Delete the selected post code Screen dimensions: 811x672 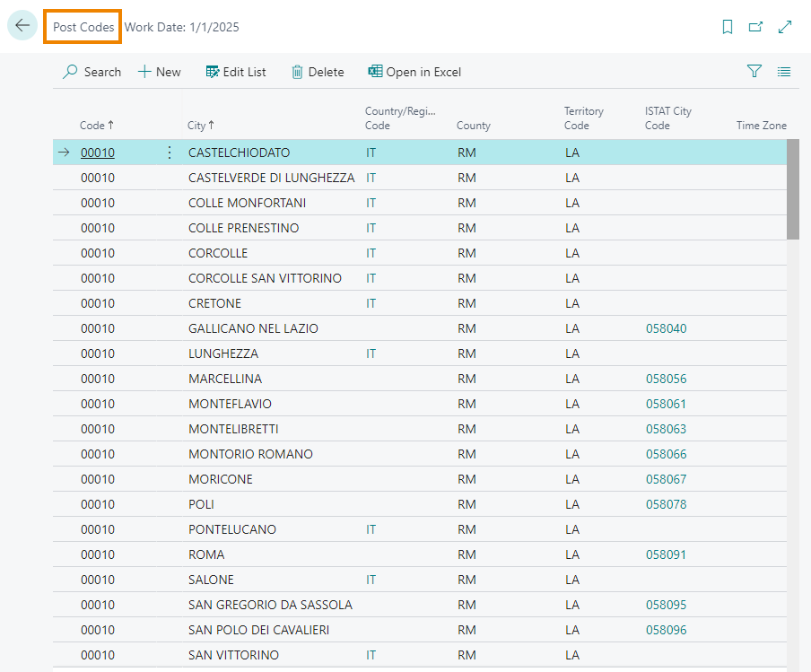[318, 72]
